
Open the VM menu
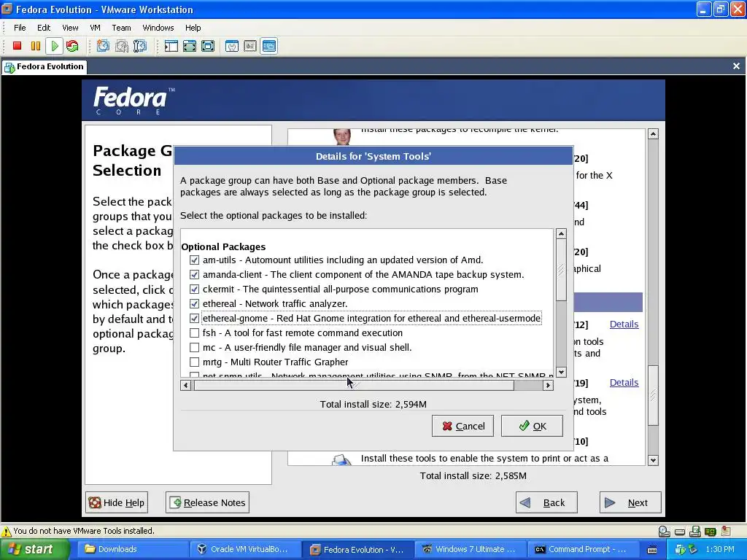96,28
